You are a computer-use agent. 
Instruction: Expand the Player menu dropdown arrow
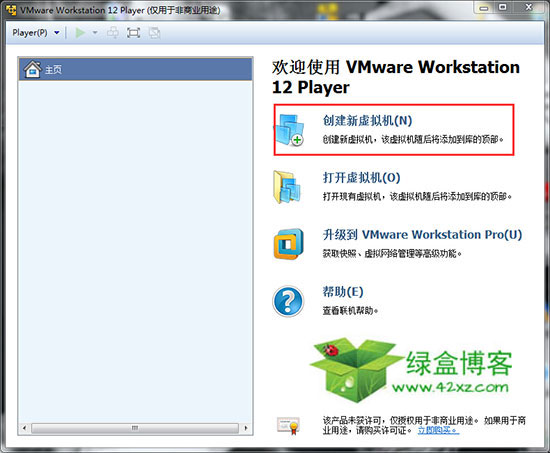pyautogui.click(x=57, y=33)
